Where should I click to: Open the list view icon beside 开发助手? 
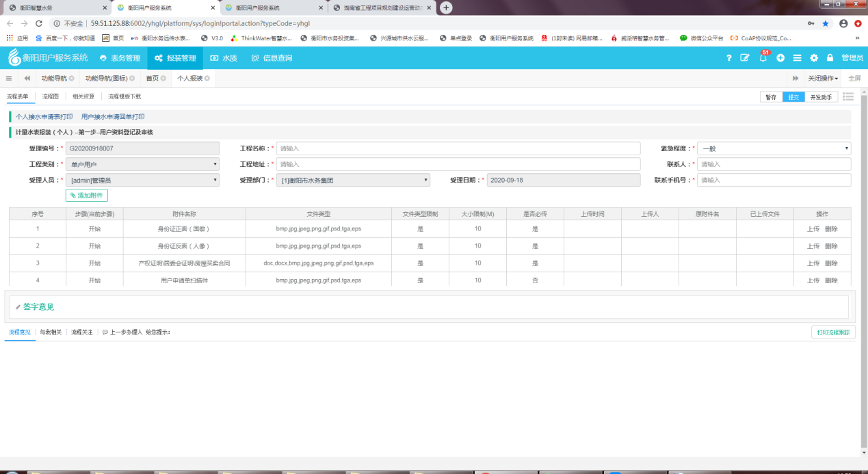tap(847, 97)
